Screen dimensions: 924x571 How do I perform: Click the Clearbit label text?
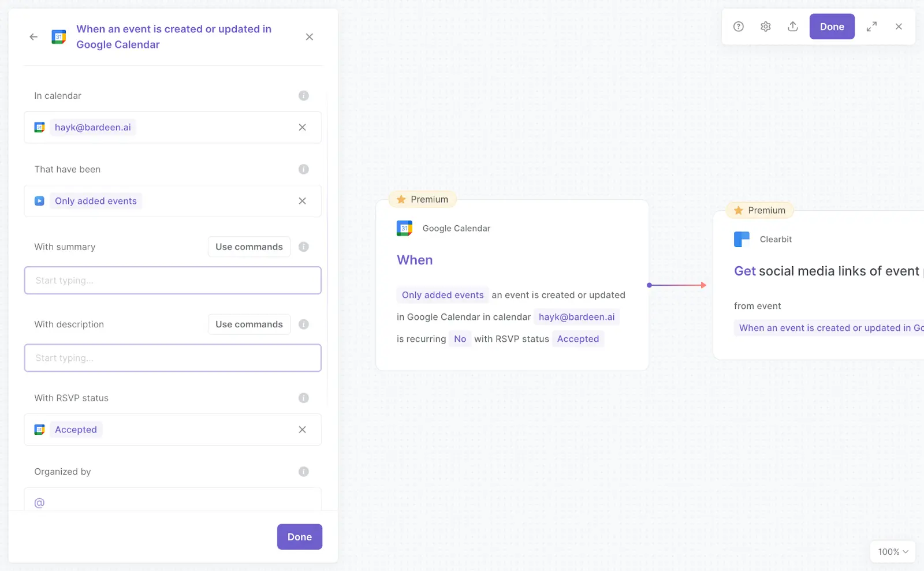tap(776, 239)
